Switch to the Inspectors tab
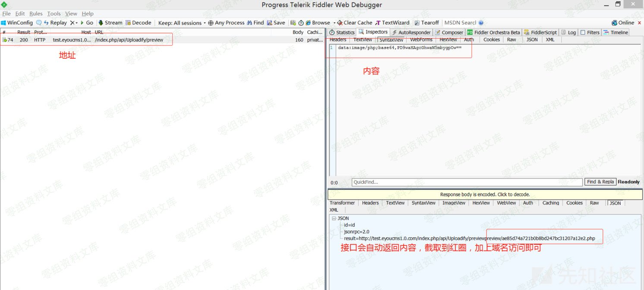The width and height of the screenshot is (644, 290). tap(373, 32)
